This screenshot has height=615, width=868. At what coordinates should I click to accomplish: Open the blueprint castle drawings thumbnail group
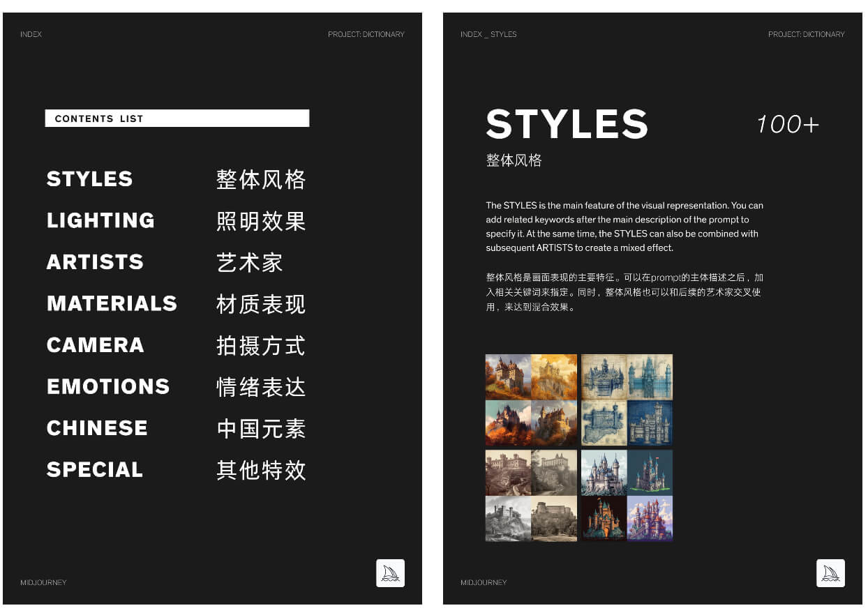(x=627, y=400)
